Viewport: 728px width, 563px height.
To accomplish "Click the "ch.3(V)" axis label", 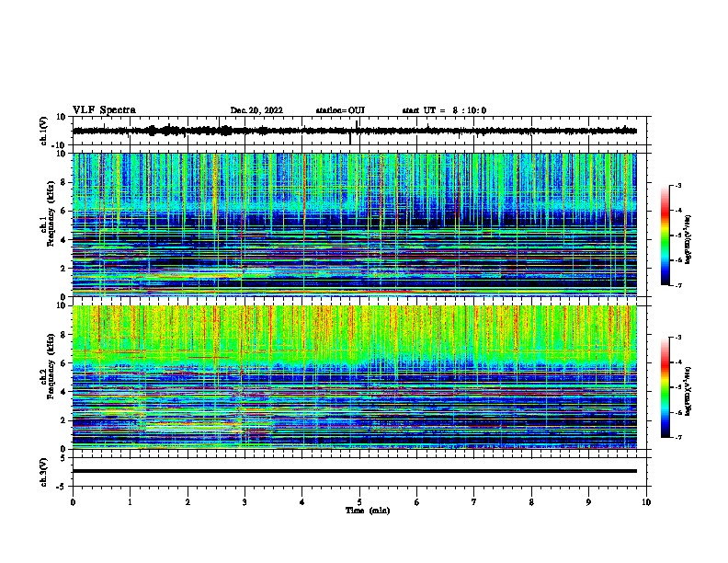I will coord(44,472).
